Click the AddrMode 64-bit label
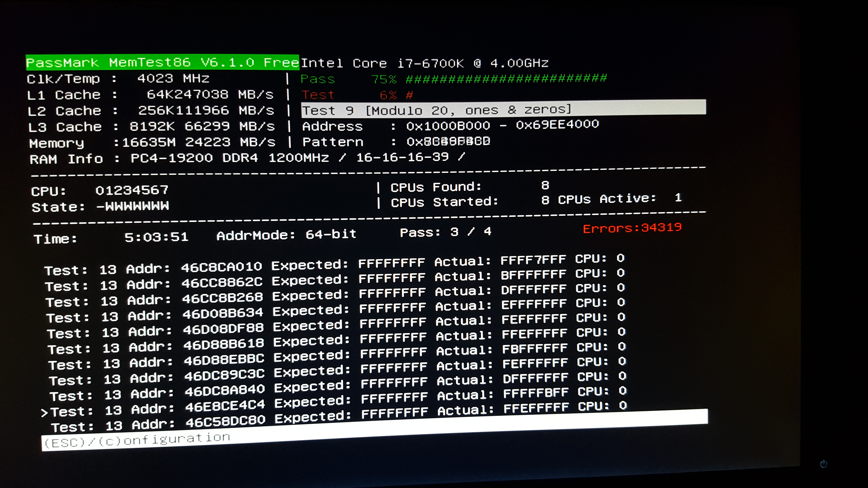Screen dimensions: 868x488 (x=286, y=234)
